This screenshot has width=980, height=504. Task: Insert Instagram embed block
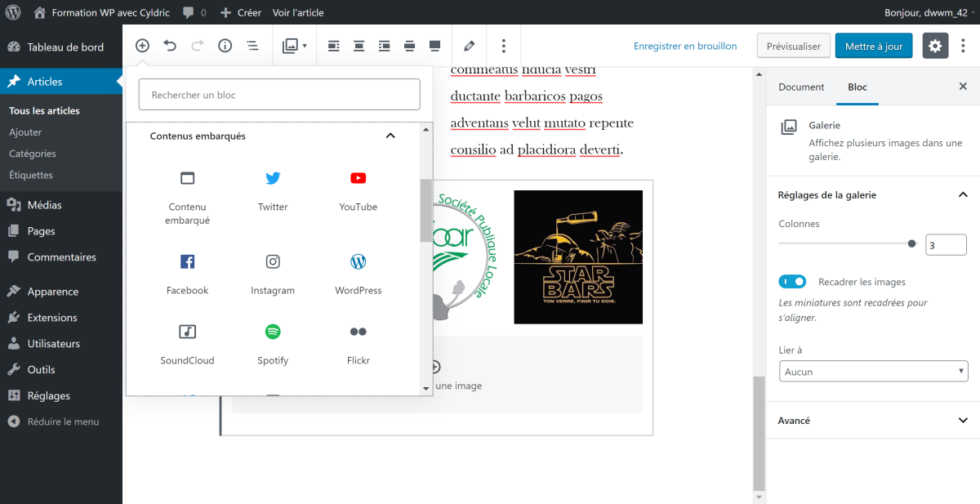273,275
